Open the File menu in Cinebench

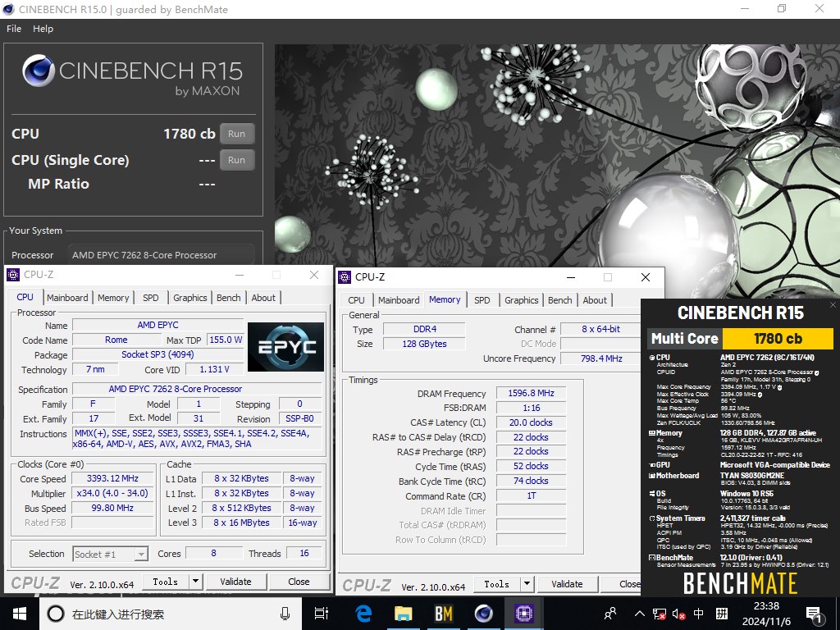click(14, 29)
